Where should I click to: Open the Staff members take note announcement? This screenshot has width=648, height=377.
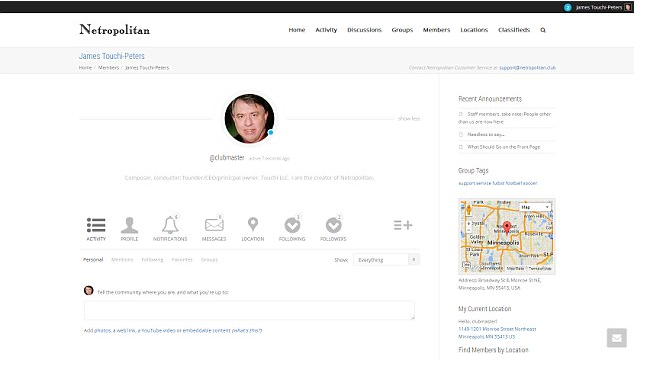pos(505,118)
